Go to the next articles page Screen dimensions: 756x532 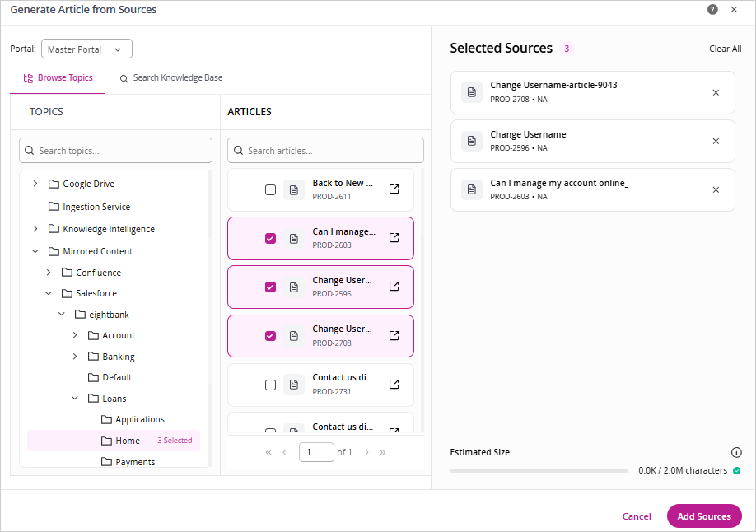[366, 452]
